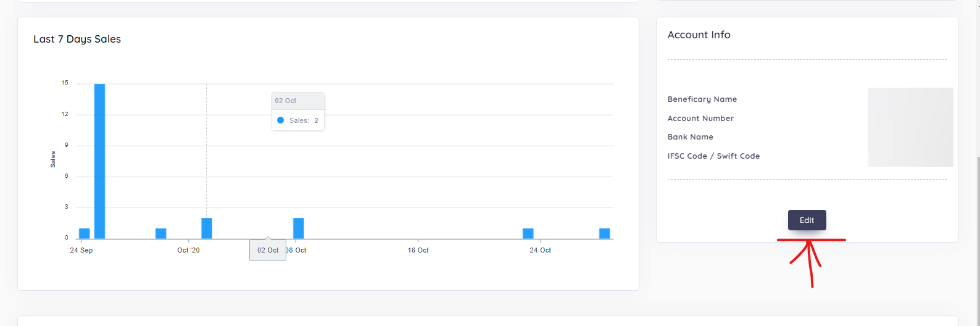The height and width of the screenshot is (326, 980).
Task: Click the 02 Oct sales bar
Action: [x=207, y=228]
